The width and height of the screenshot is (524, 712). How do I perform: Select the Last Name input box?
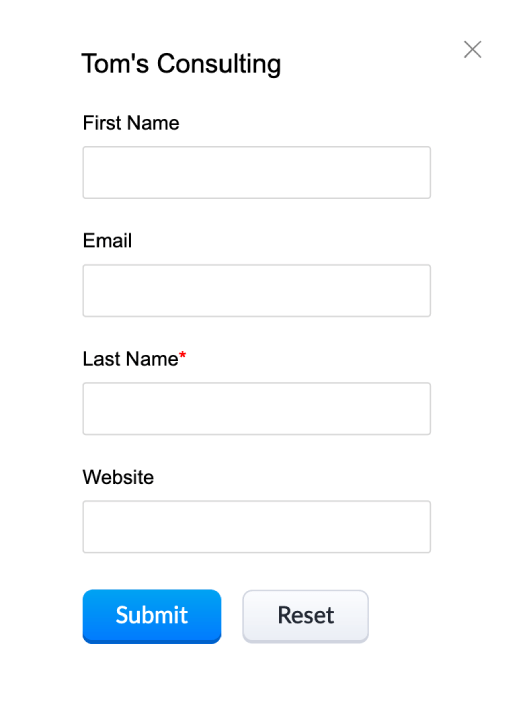click(257, 409)
